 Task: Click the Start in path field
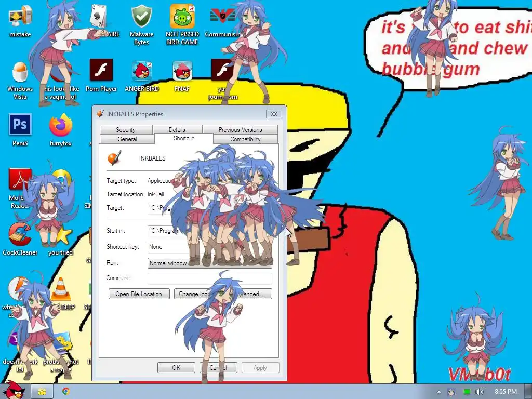point(210,231)
